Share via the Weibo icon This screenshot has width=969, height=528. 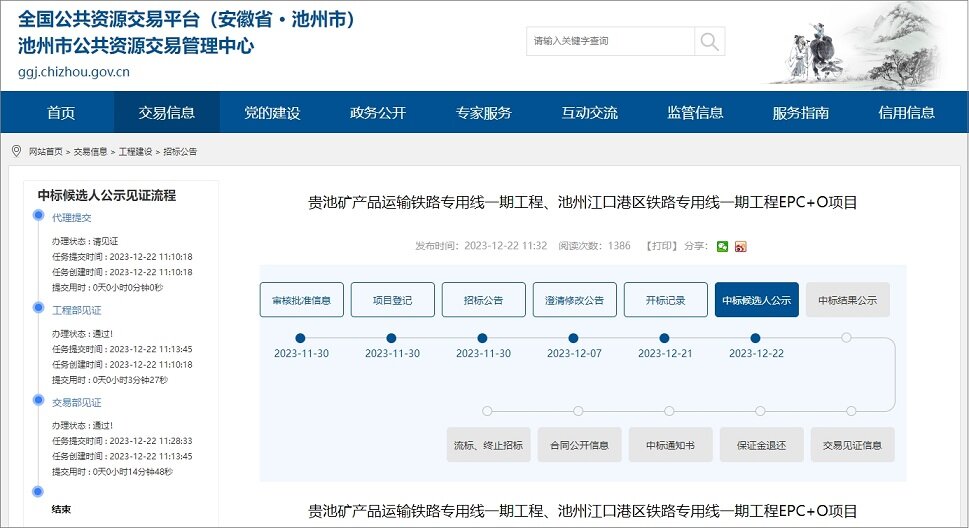tap(741, 246)
